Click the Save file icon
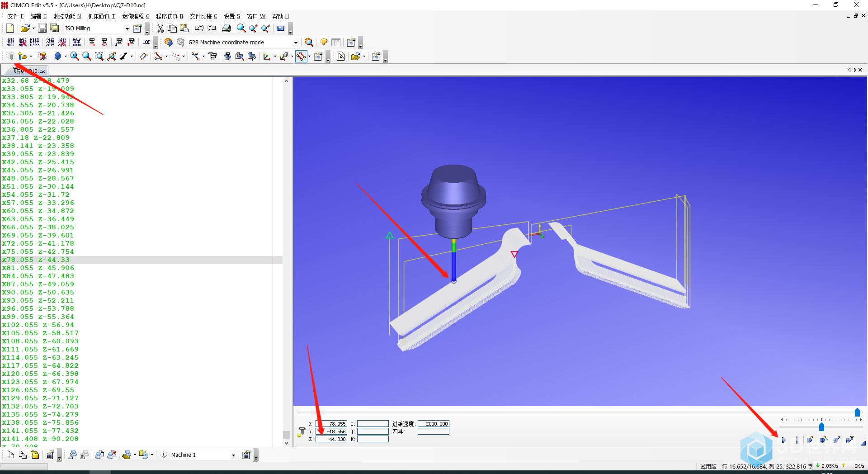 click(x=42, y=28)
